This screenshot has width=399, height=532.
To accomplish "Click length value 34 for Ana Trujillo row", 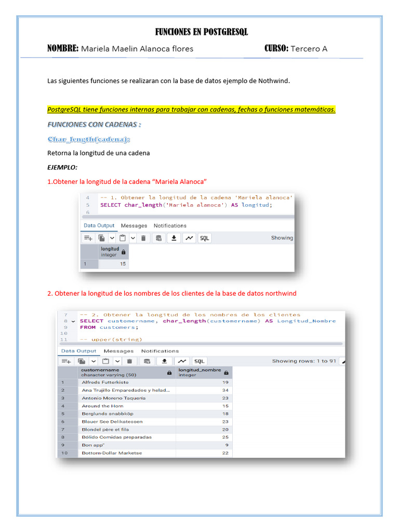I will click(204, 391).
